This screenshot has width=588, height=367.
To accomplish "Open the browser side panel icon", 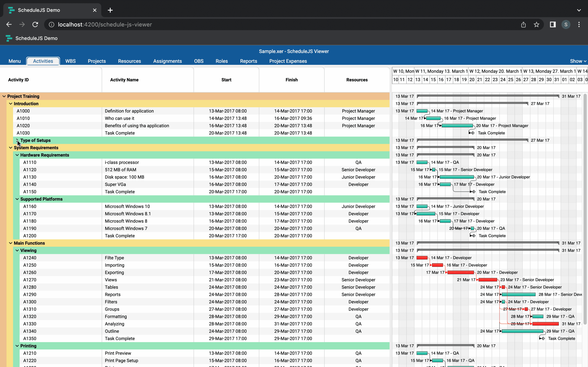I will pyautogui.click(x=553, y=24).
